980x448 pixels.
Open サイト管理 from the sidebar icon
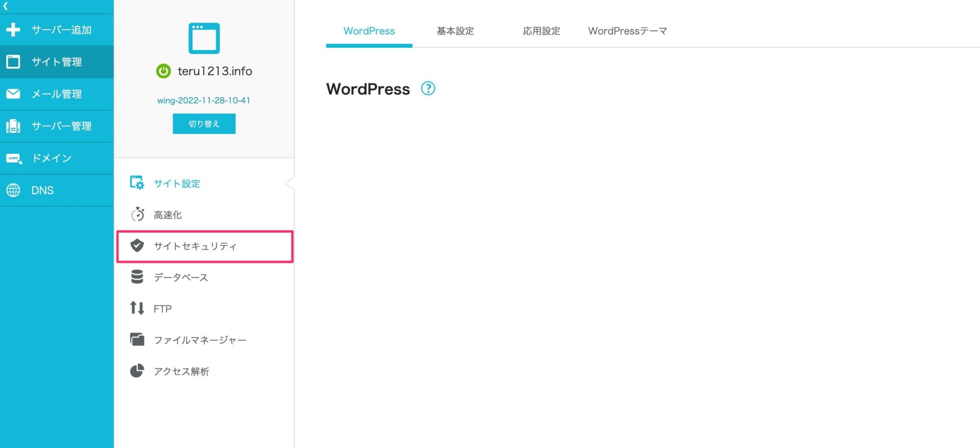(13, 61)
